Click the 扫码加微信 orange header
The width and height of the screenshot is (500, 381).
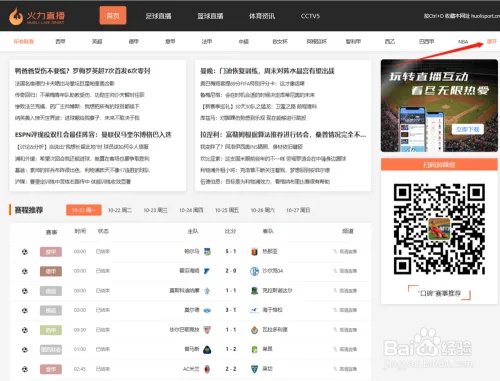tap(439, 165)
